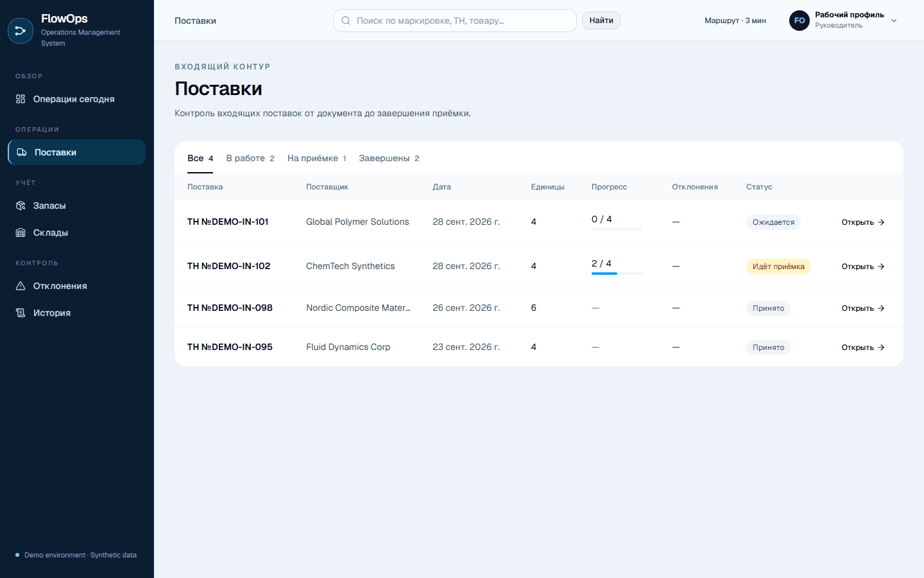Open Отклонения section in sidebar
The image size is (924, 578).
[76, 286]
